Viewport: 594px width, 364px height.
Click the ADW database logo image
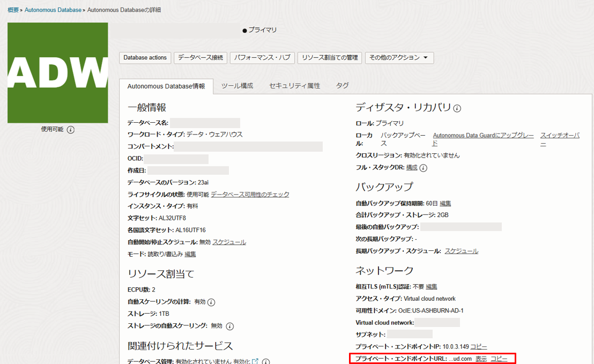tap(57, 73)
